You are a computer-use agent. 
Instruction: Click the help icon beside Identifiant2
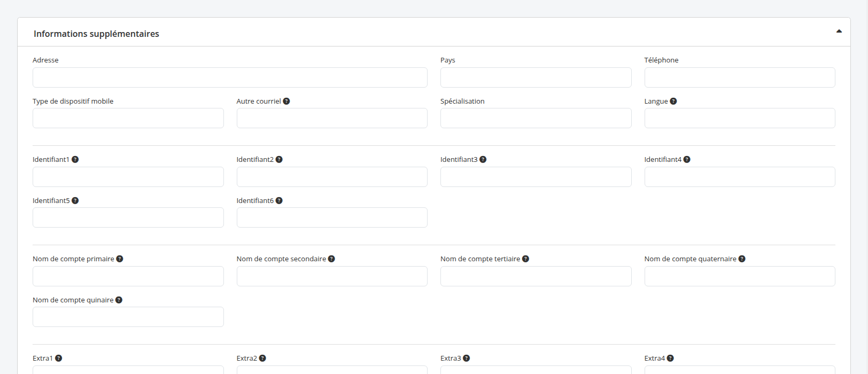click(x=279, y=159)
